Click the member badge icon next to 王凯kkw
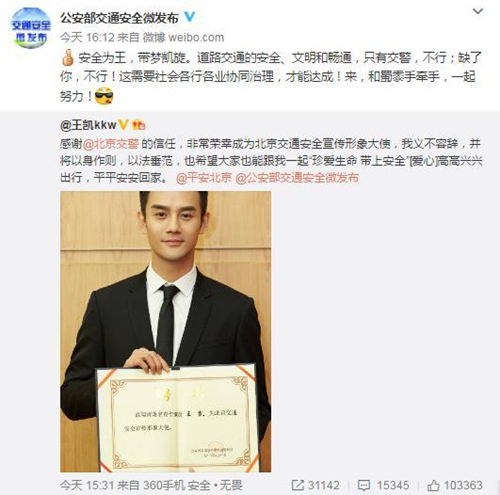The image size is (500, 495). tap(139, 125)
